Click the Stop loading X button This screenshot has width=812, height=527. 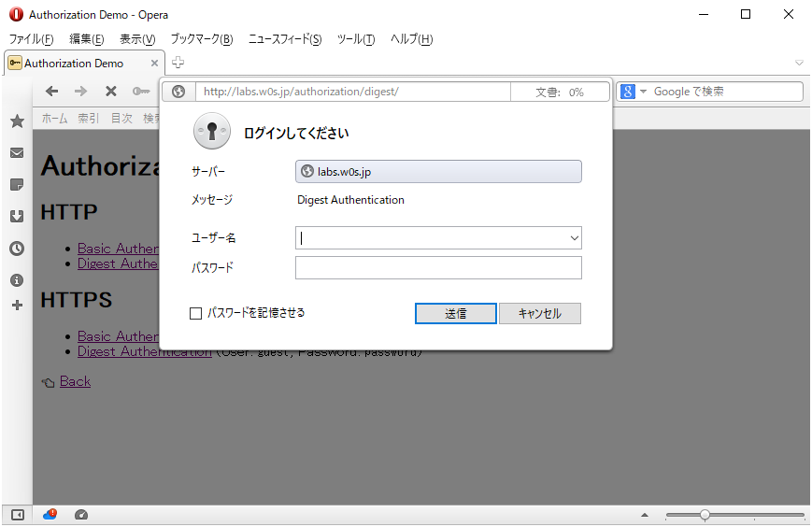(110, 92)
